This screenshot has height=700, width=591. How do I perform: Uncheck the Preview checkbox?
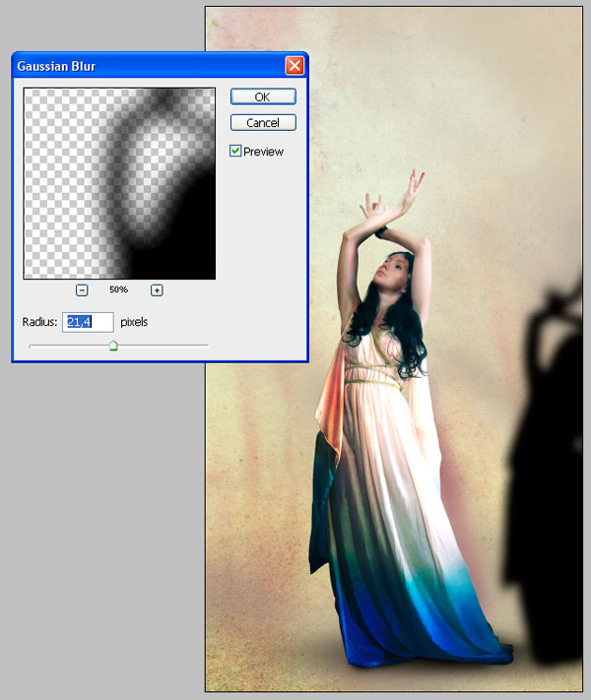tap(235, 152)
